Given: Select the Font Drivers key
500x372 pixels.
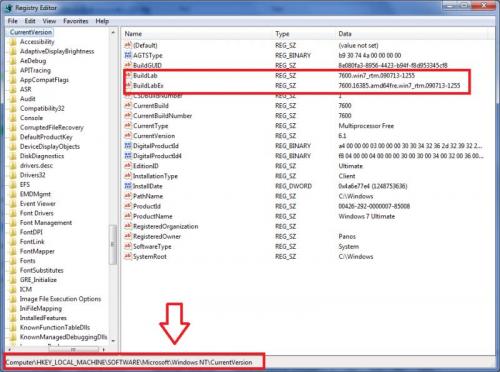Looking at the screenshot, I should tap(37, 213).
